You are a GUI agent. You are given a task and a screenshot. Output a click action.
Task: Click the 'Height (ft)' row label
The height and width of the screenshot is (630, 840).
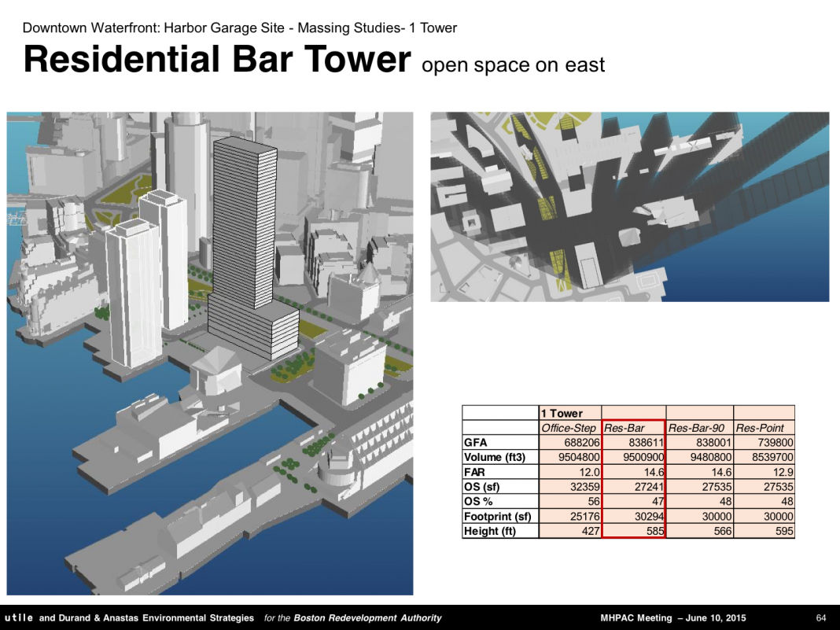490,531
